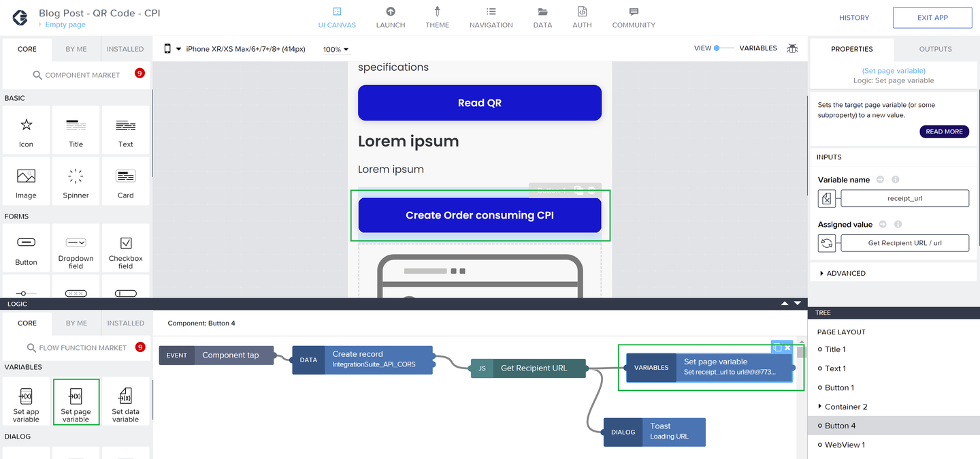Select the Spinner component icon
Screen dimensions: 980x459
[x=76, y=176]
